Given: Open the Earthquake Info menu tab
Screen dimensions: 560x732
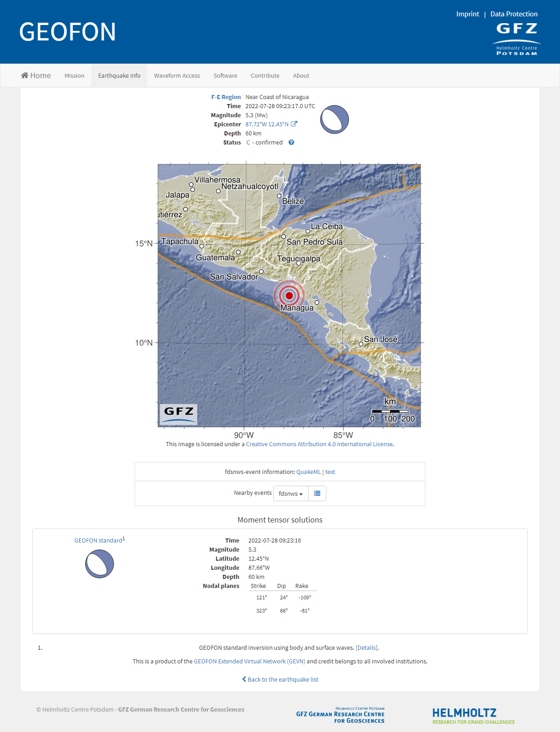Looking at the screenshot, I should point(119,75).
